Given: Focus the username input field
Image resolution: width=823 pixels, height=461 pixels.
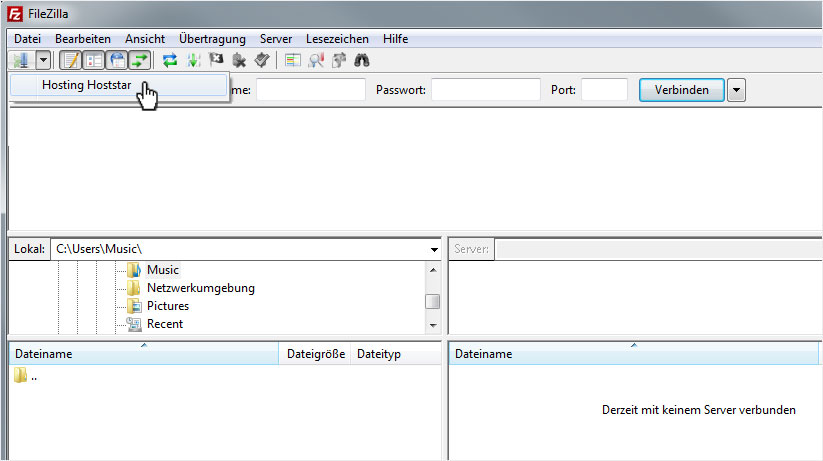Looking at the screenshot, I should click(311, 90).
